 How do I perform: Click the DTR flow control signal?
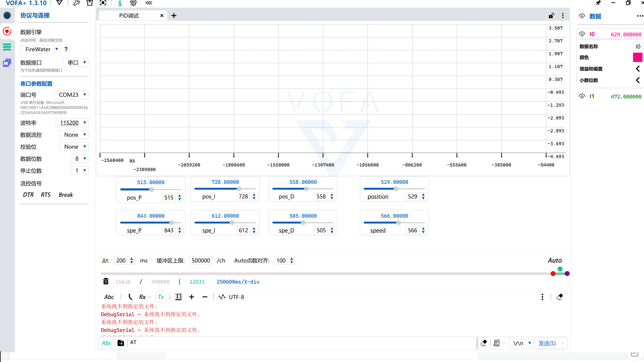(28, 195)
